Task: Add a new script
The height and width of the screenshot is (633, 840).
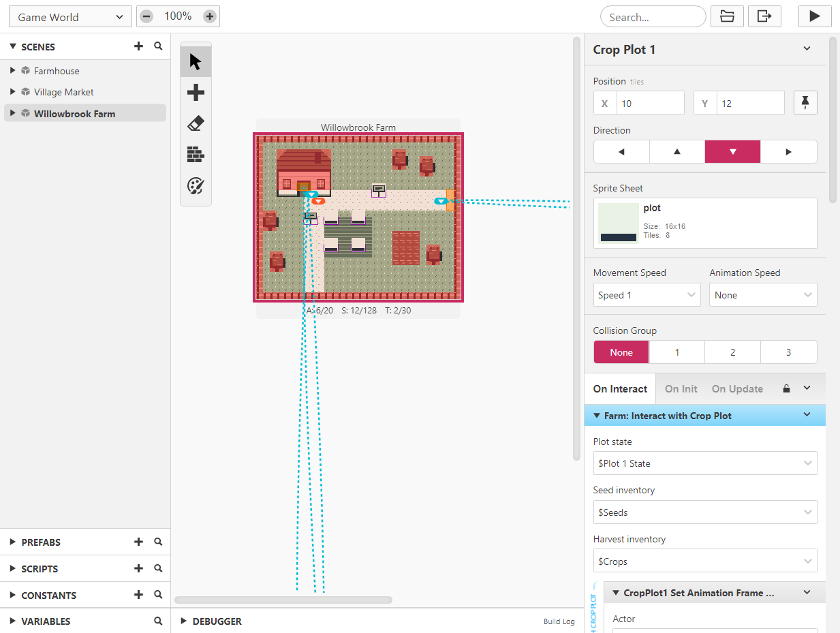Action: (x=138, y=568)
